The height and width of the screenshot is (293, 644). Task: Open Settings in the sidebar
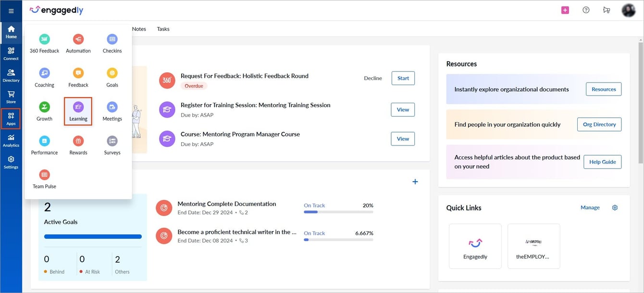11,162
